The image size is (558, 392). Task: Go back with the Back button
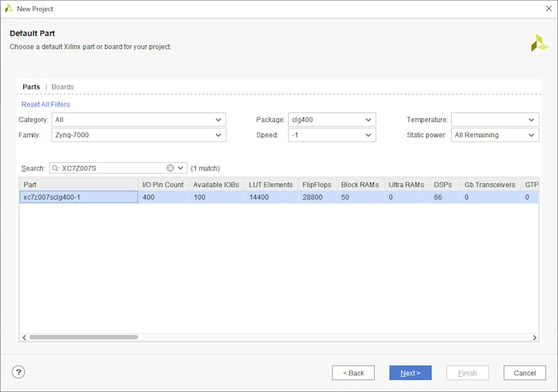[x=353, y=373]
